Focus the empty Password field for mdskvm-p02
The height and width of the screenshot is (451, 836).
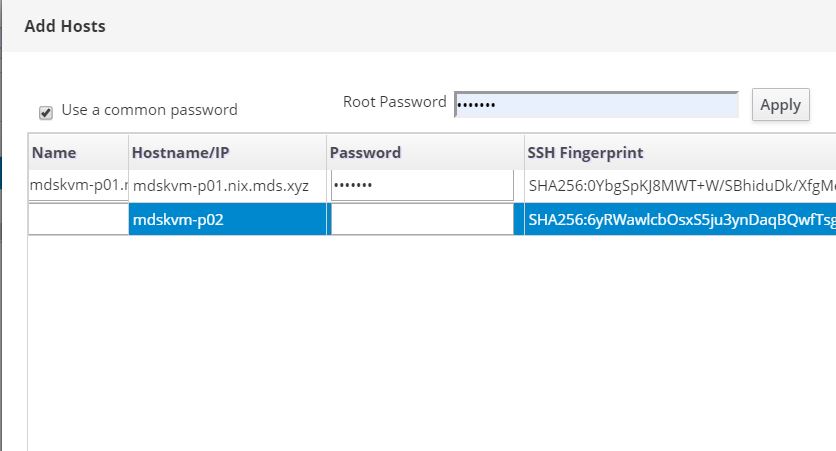coord(422,220)
